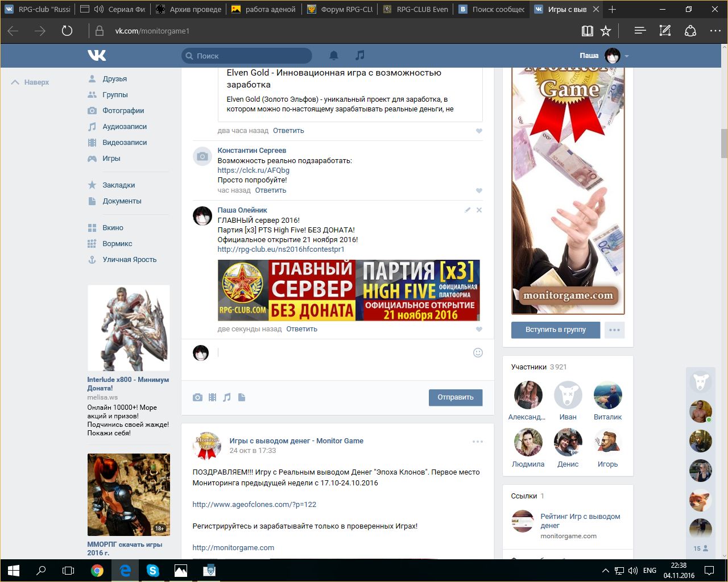The height and width of the screenshot is (582, 728).
Task: Open the three-dots menu beside Вступить в группу
Action: 614,330
